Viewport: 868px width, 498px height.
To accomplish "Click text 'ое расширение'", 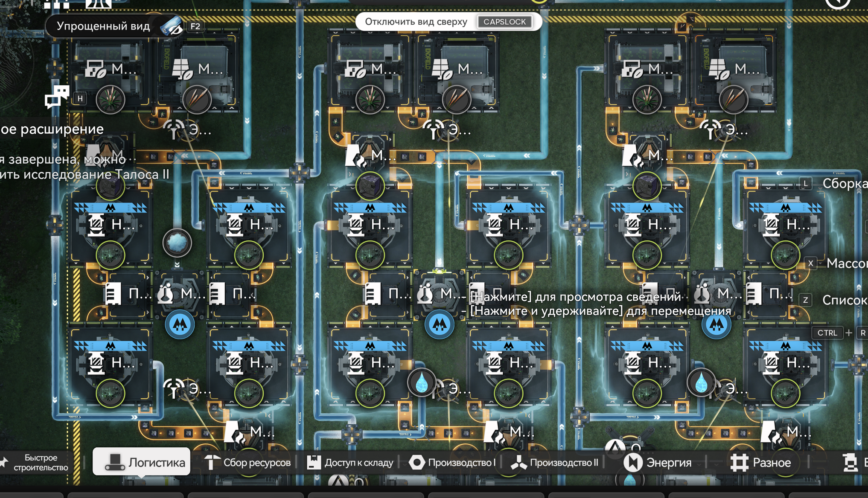I will pyautogui.click(x=52, y=129).
